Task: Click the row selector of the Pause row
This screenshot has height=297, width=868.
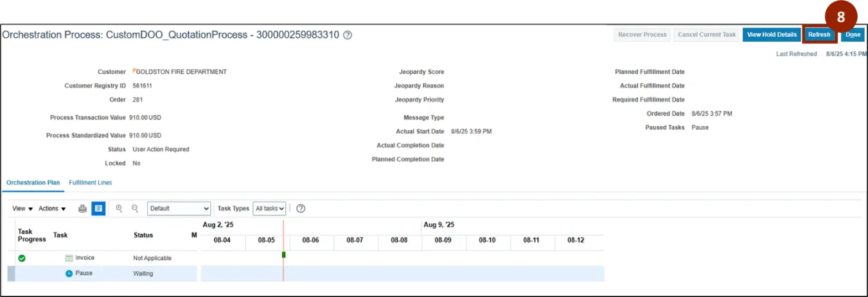Action: pyautogui.click(x=11, y=273)
